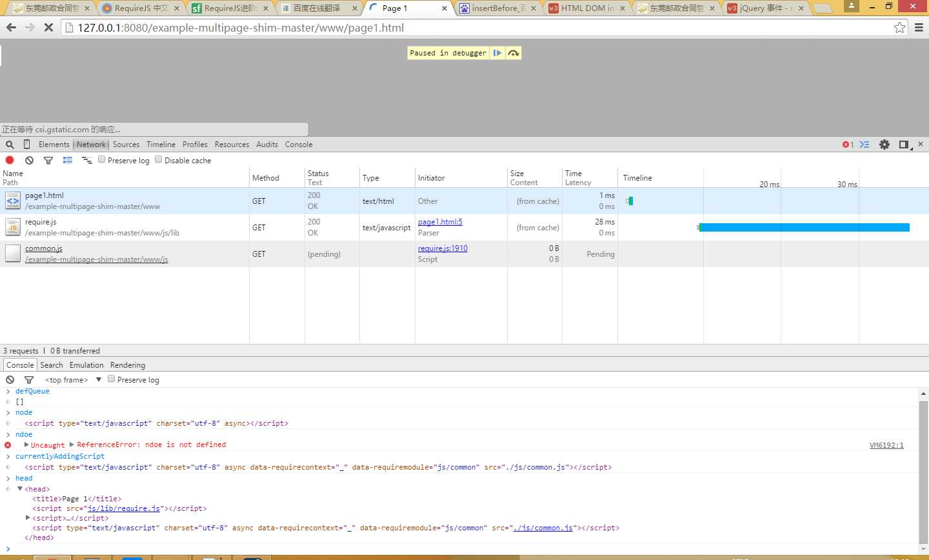Step over next function call in debugger overlay
The image size is (929, 560).
point(514,53)
